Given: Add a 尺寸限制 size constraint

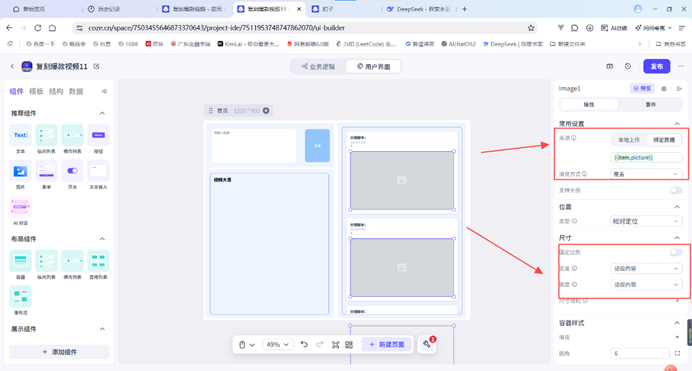Looking at the screenshot, I should [677, 301].
